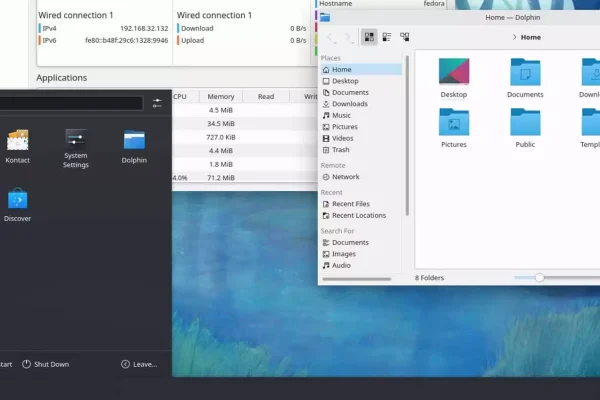This screenshot has width=600, height=400.
Task: Switch Dolphin to Compact view mode
Action: [x=387, y=37]
